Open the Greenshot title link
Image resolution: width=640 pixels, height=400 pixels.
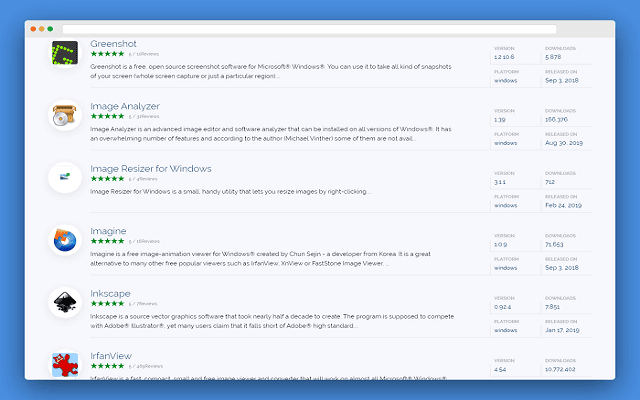(x=112, y=43)
